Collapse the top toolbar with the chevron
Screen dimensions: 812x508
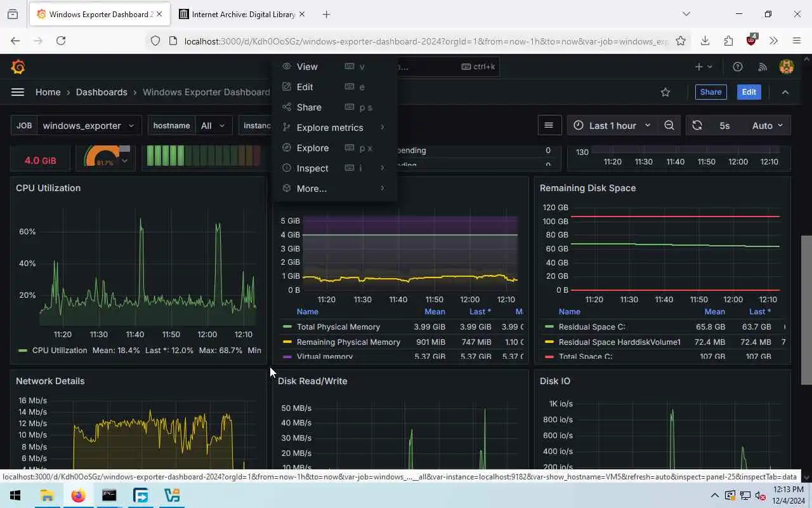click(785, 92)
